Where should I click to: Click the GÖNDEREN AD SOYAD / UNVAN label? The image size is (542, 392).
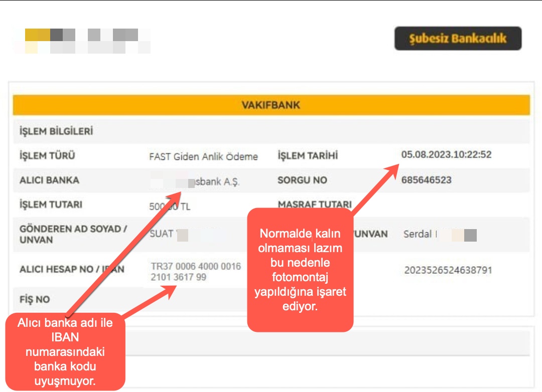click(73, 234)
